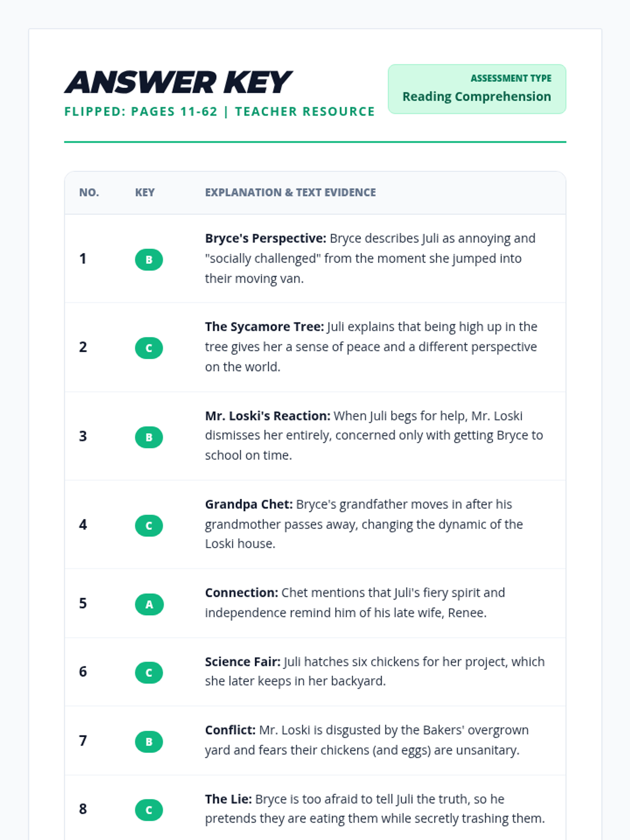The width and height of the screenshot is (630, 840).
Task: Select the B key badge in row 3
Action: coord(149,437)
